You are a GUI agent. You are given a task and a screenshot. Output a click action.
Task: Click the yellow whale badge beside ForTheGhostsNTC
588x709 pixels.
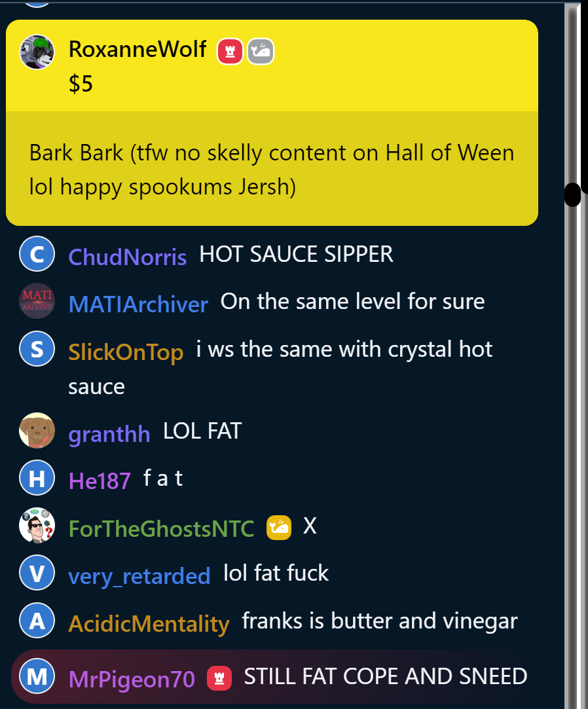(279, 528)
